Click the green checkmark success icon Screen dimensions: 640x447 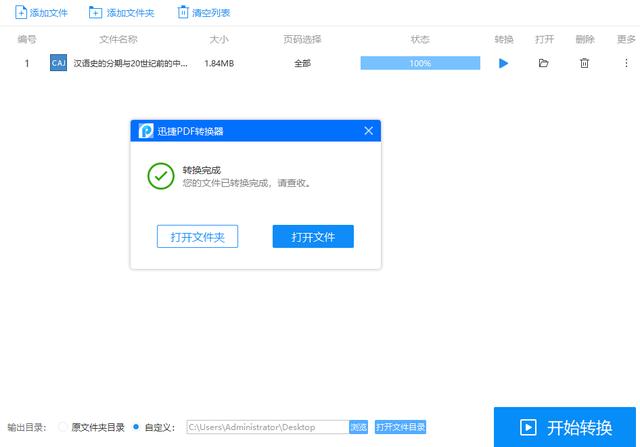pos(161,176)
